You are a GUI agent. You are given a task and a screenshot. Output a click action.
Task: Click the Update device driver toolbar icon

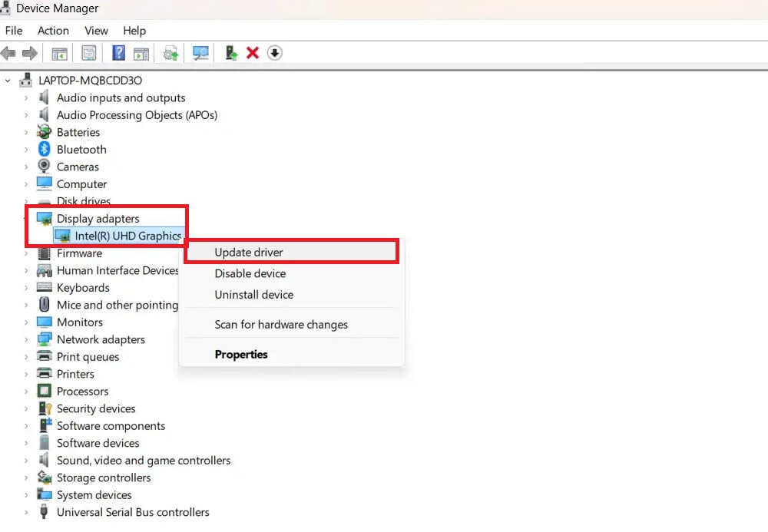click(231, 53)
